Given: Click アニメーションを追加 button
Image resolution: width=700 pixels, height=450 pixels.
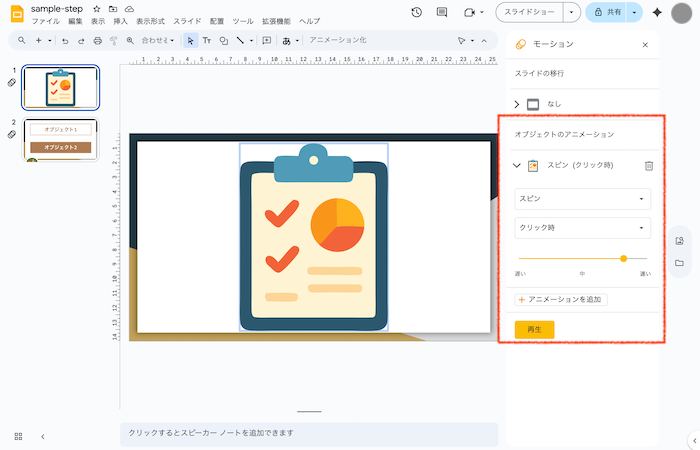Looking at the screenshot, I should tap(561, 300).
